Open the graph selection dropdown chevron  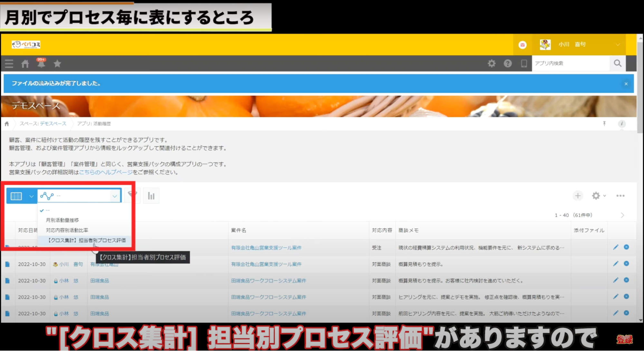coord(114,196)
